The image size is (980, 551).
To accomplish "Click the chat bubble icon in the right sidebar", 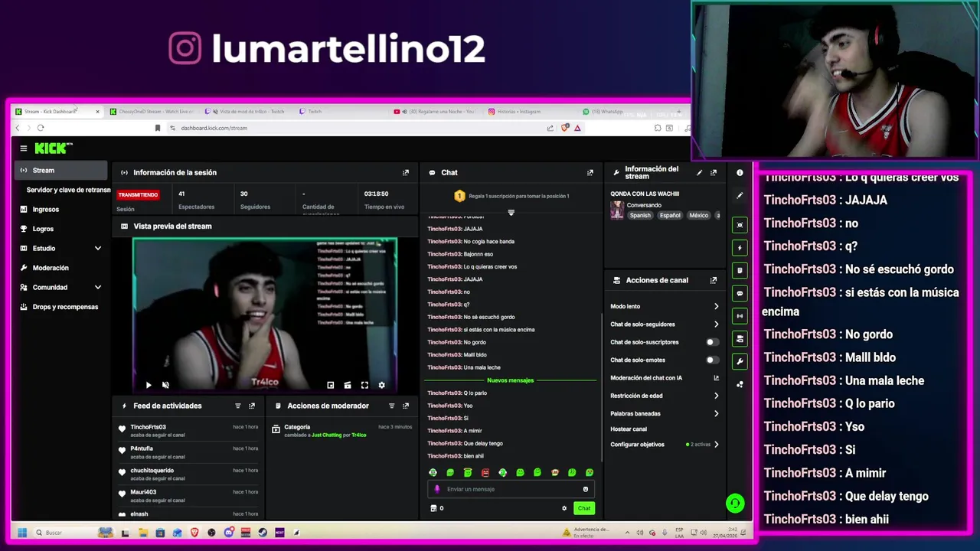I will click(740, 293).
